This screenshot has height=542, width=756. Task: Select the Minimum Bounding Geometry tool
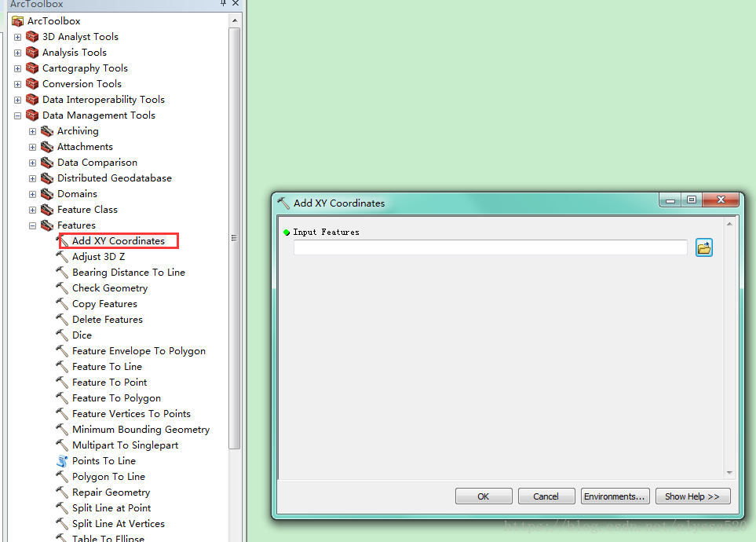(x=141, y=430)
